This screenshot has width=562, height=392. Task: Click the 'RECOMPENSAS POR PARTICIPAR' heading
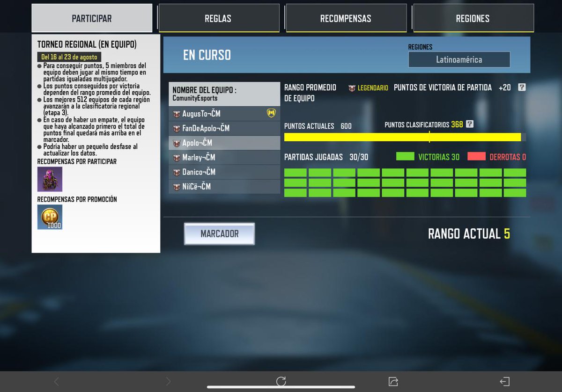77,161
